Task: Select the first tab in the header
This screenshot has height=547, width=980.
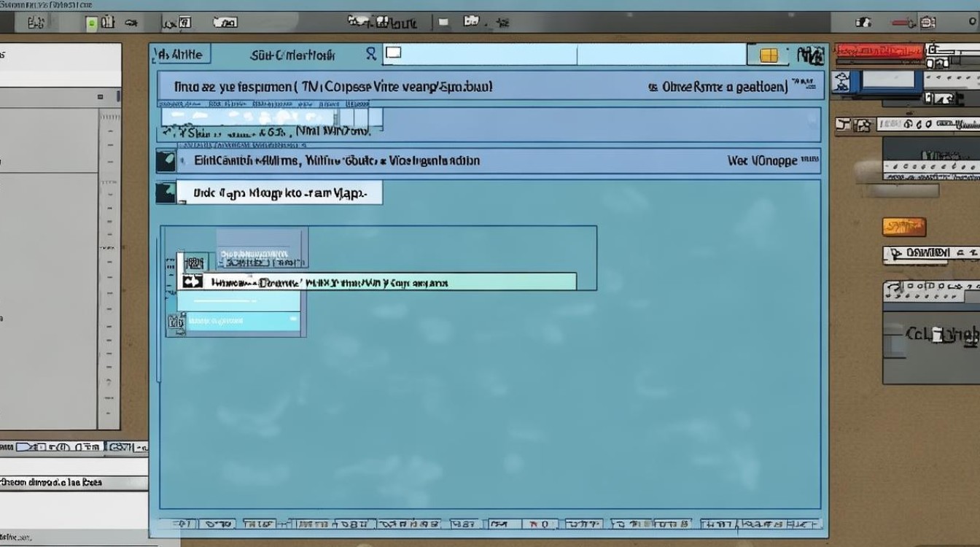Action: [x=182, y=54]
